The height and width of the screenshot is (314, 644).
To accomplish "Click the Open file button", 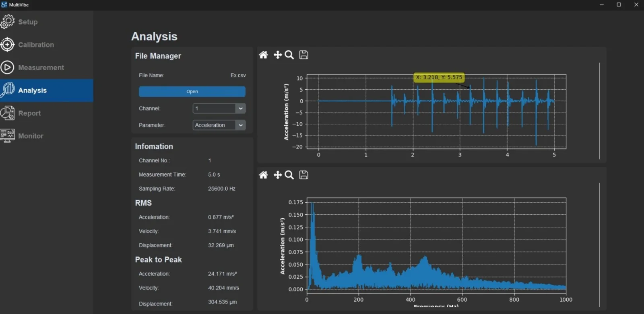I will tap(192, 91).
